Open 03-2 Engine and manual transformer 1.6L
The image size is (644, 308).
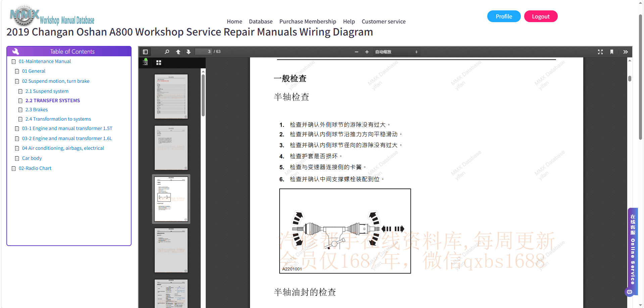coord(67,138)
